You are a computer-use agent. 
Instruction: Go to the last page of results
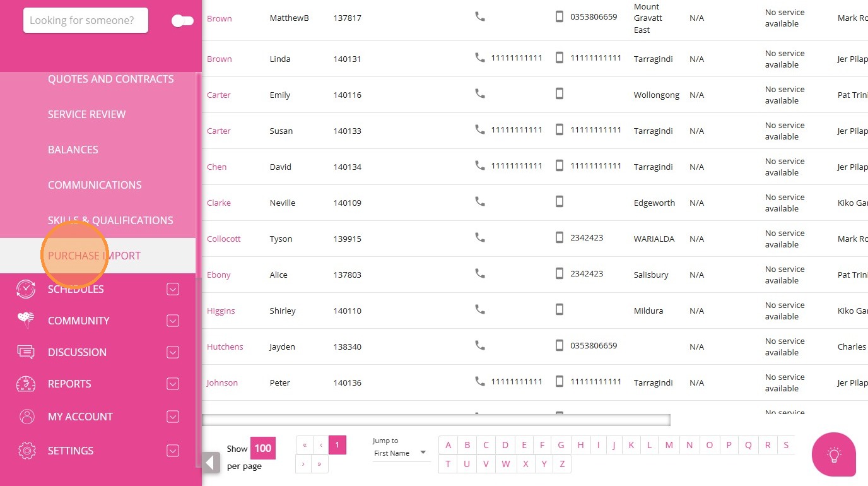320,464
